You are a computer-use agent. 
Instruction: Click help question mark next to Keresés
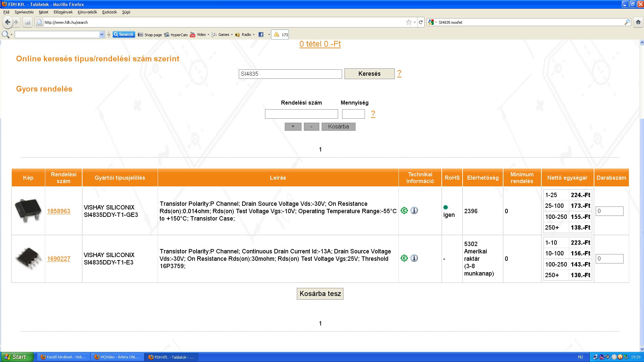click(399, 73)
